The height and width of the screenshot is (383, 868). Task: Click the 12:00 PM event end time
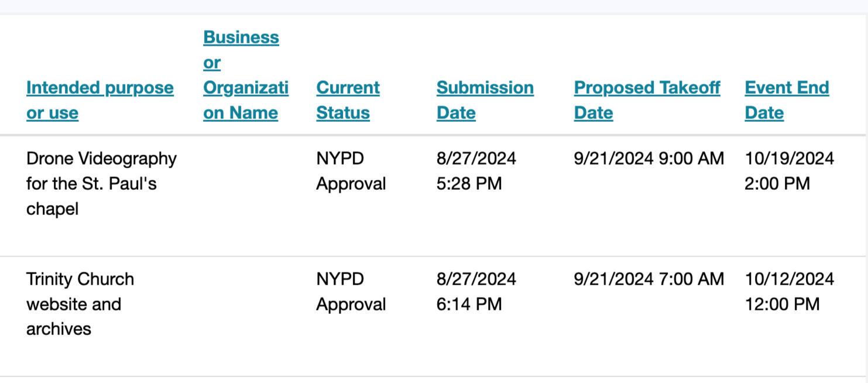[x=782, y=305]
